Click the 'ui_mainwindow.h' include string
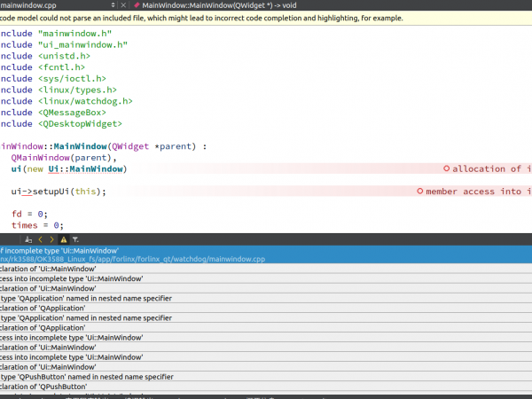 click(84, 43)
